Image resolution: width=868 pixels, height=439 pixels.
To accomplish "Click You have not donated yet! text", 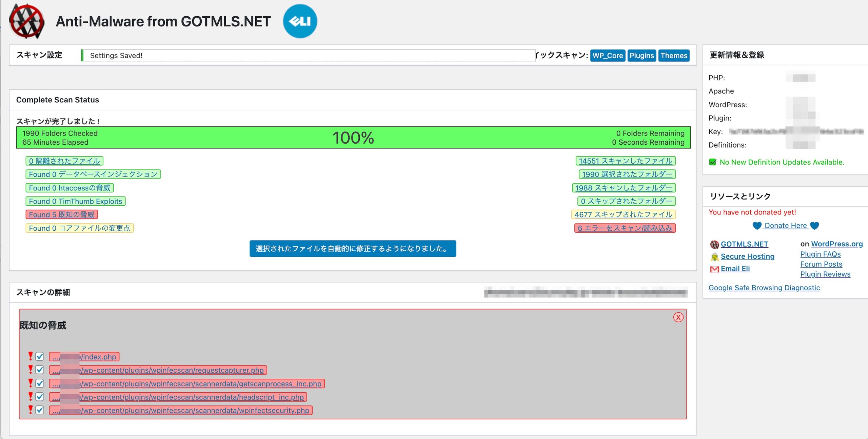I will [x=752, y=212].
